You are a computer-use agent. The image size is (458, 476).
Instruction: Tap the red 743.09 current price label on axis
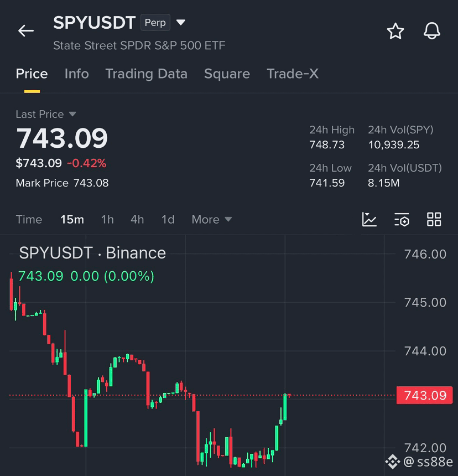[425, 395]
